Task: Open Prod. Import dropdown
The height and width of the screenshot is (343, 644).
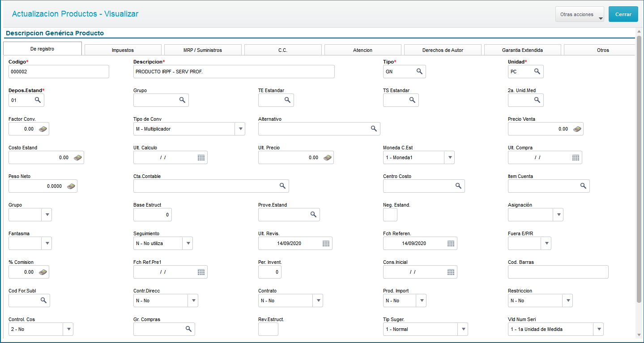Action: pyautogui.click(x=421, y=301)
